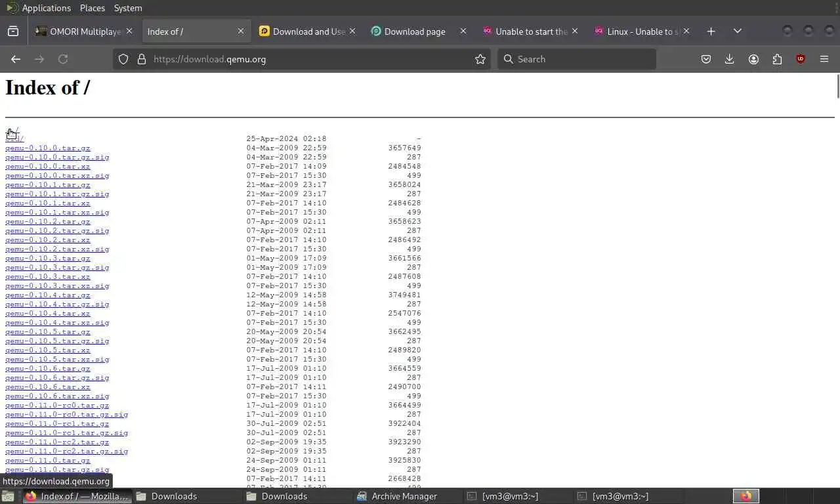Download qemu-0.10.0.tar.gz.sig
840x504 pixels.
(57, 157)
